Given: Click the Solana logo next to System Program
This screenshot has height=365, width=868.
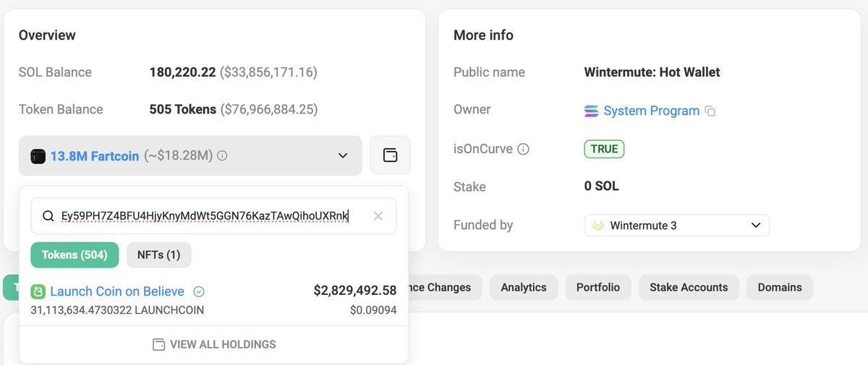Looking at the screenshot, I should click(591, 111).
